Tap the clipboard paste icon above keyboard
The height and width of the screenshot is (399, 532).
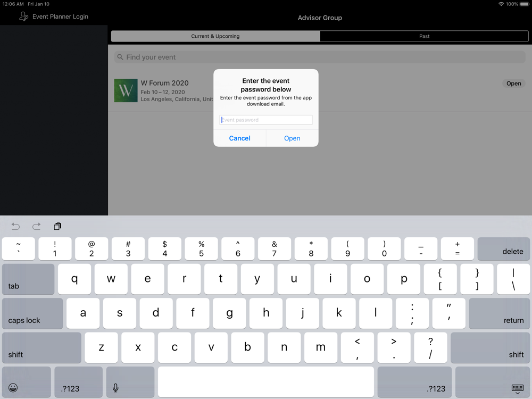tap(57, 226)
